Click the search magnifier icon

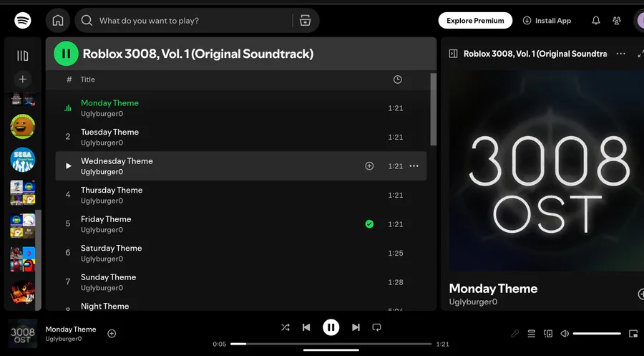[x=87, y=21]
